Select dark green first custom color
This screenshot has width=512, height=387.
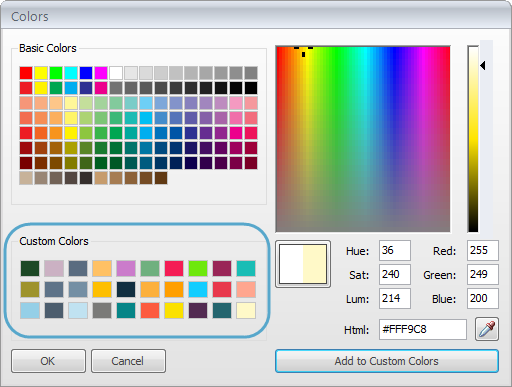[x=30, y=268]
